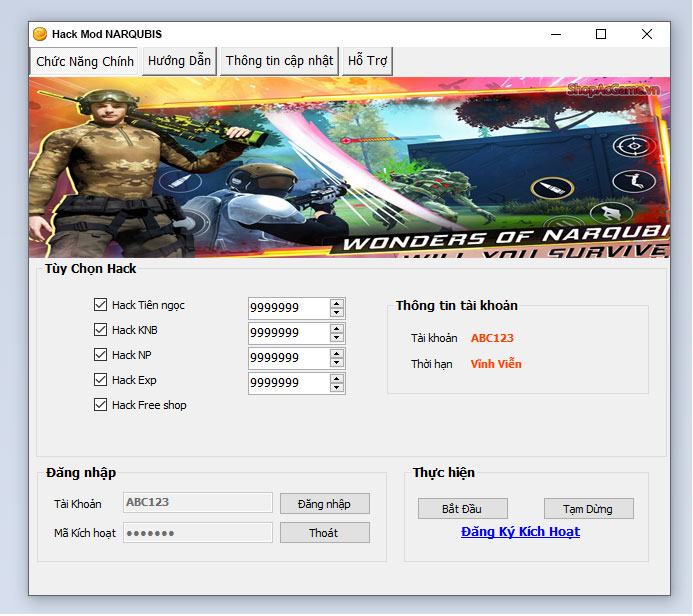
Task: Click the Thoát button
Action: point(324,533)
